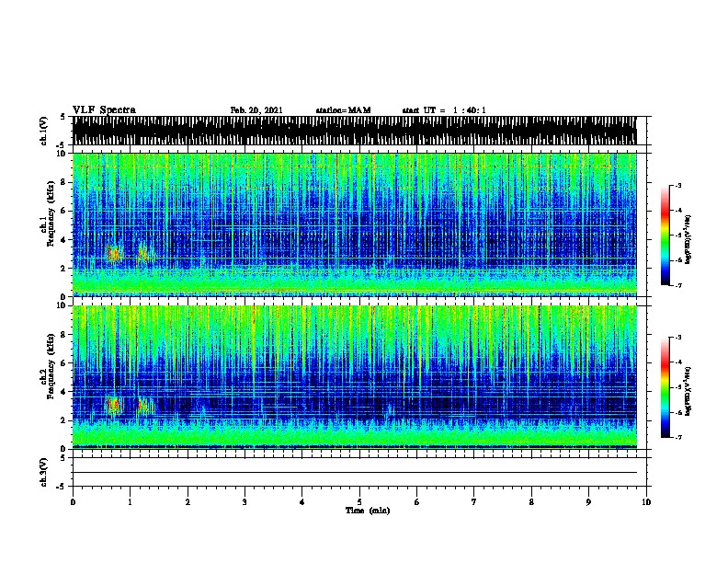
Task: Click the 'station=MAM' label
Action: tap(343, 110)
